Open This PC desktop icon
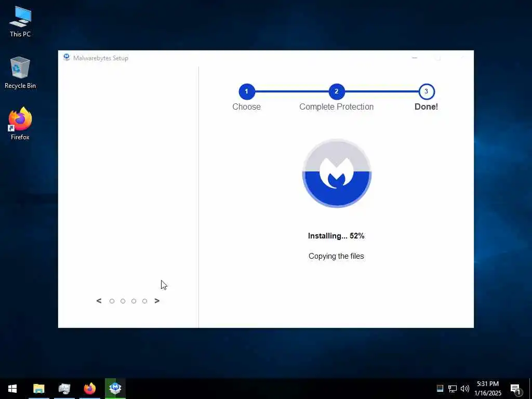Screen dimensions: 532x399 [x=20, y=21]
